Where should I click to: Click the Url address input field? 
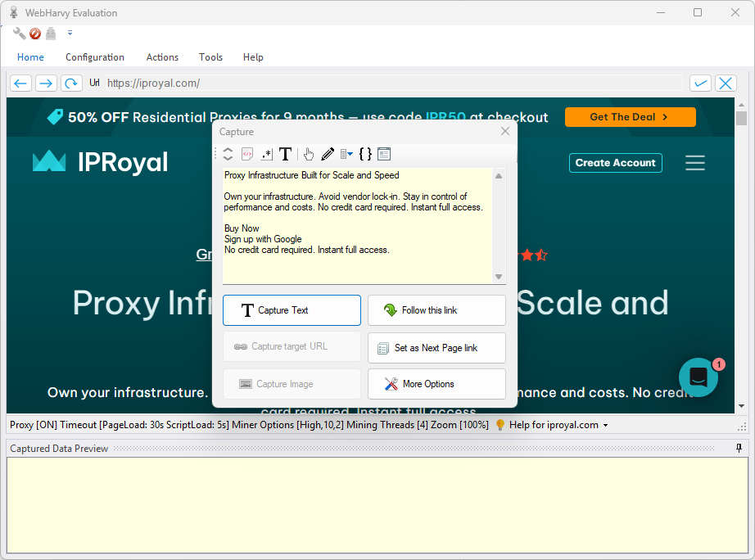tap(393, 83)
